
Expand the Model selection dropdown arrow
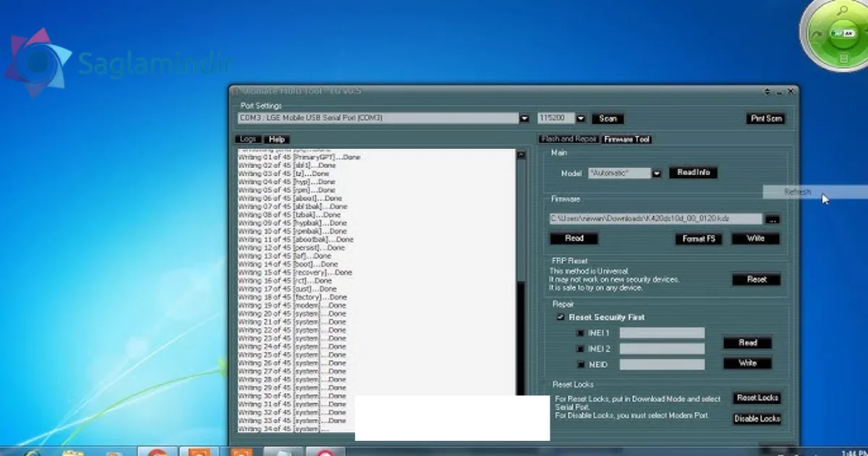click(657, 174)
